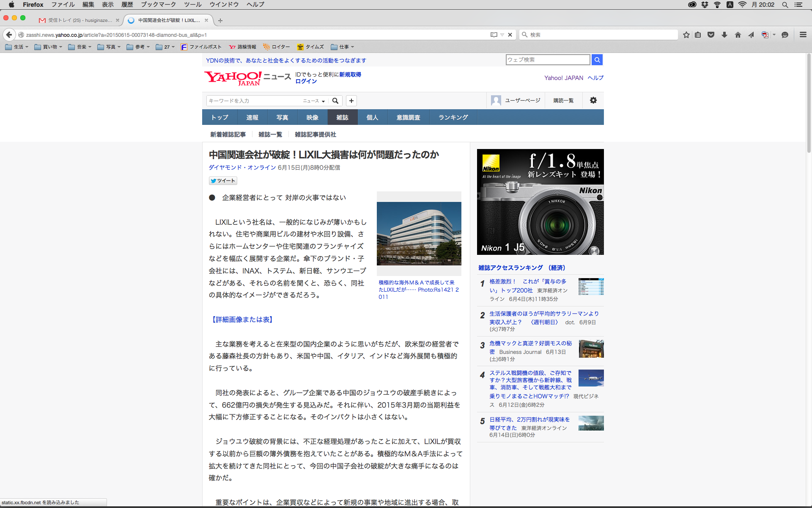The width and height of the screenshot is (812, 508).
Task: Save the page to Pocket
Action: coord(711,35)
